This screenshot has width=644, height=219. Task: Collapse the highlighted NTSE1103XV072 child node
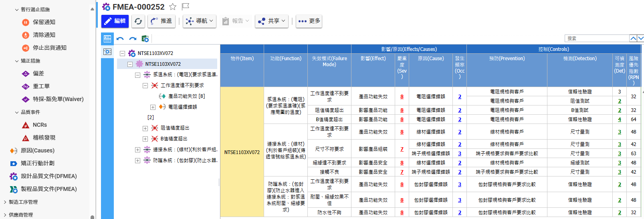click(x=130, y=64)
